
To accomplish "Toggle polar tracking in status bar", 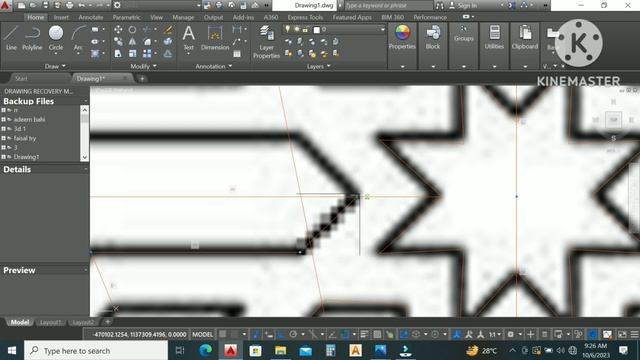I will tap(293, 334).
